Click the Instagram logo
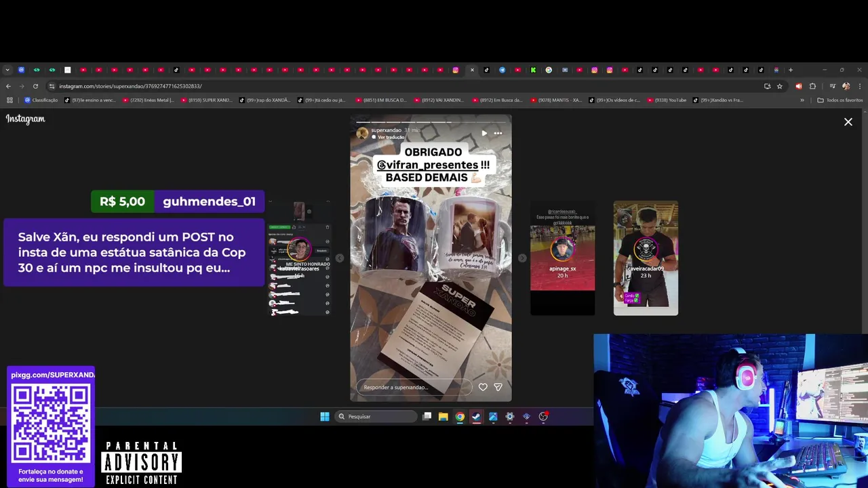 pyautogui.click(x=25, y=119)
